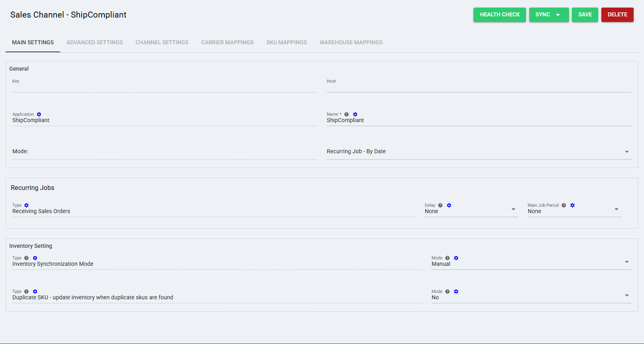Click the SAVE button

click(x=585, y=15)
